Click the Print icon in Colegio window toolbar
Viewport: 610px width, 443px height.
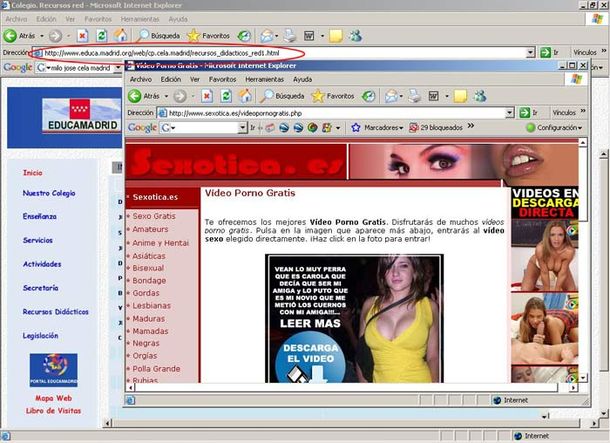pyautogui.click(x=290, y=36)
